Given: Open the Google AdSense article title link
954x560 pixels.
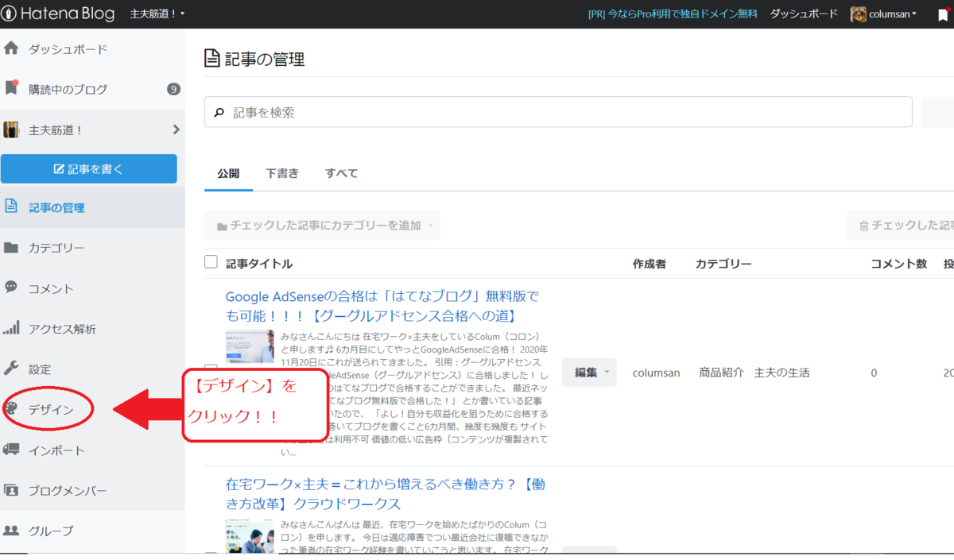Looking at the screenshot, I should tap(382, 307).
